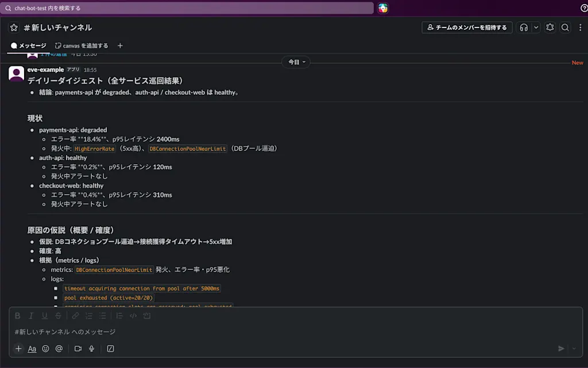Apply inline code formatting
The width and height of the screenshot is (588, 368).
pos(133,316)
